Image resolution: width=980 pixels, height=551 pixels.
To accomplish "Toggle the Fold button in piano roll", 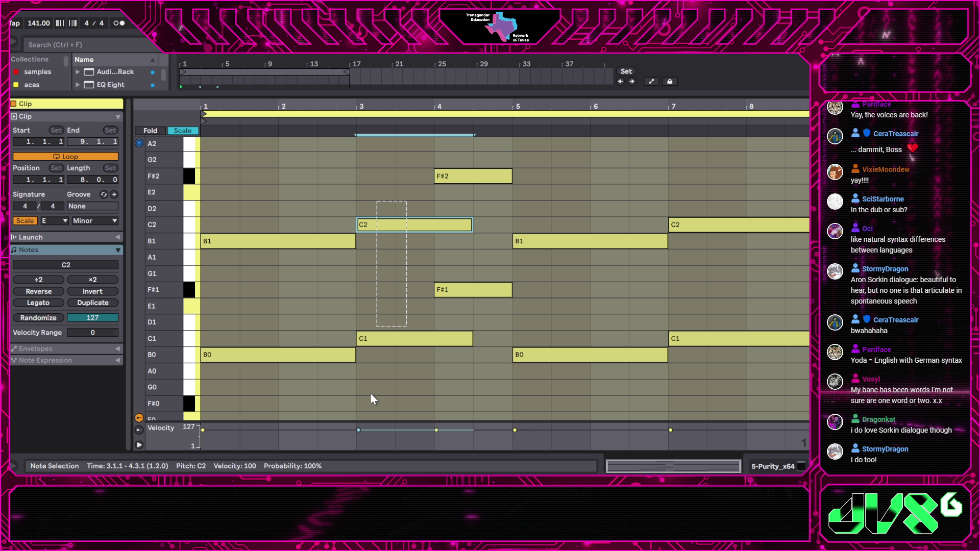I will [x=150, y=131].
